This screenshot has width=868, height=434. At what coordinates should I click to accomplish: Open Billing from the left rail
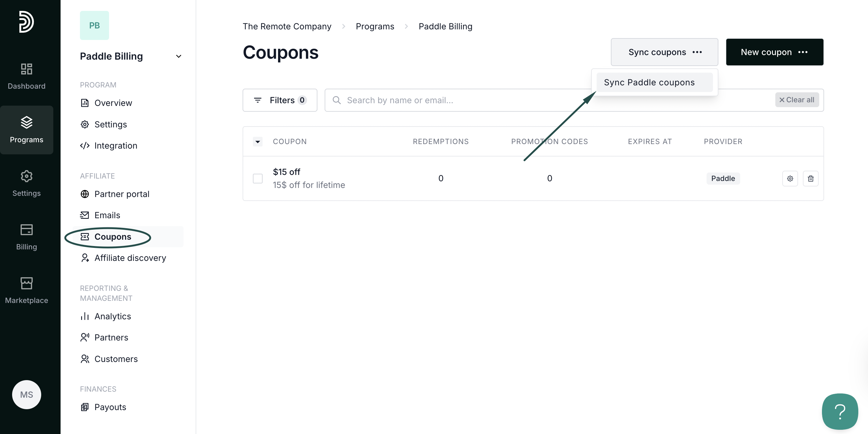click(27, 237)
